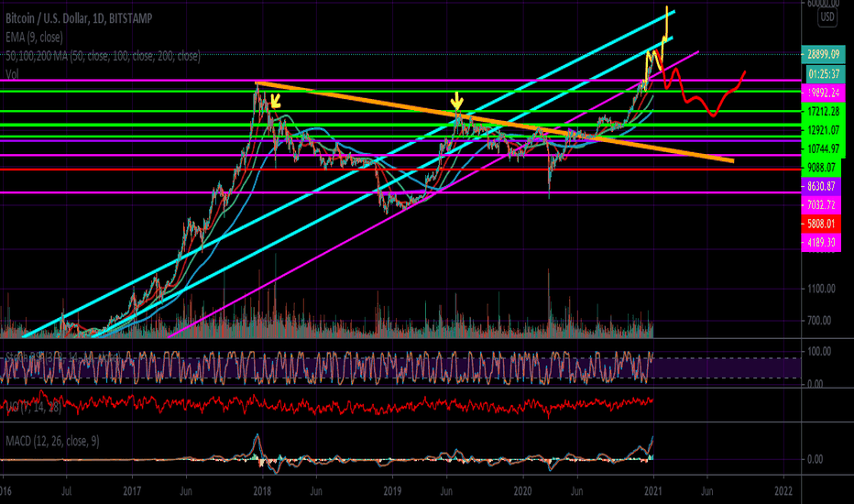Select the magenta 4189.30 price label

coord(821,242)
